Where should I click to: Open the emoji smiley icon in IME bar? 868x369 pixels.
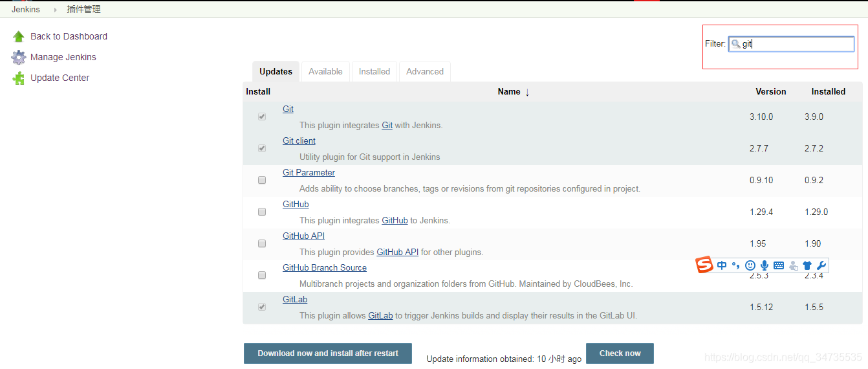pos(750,265)
